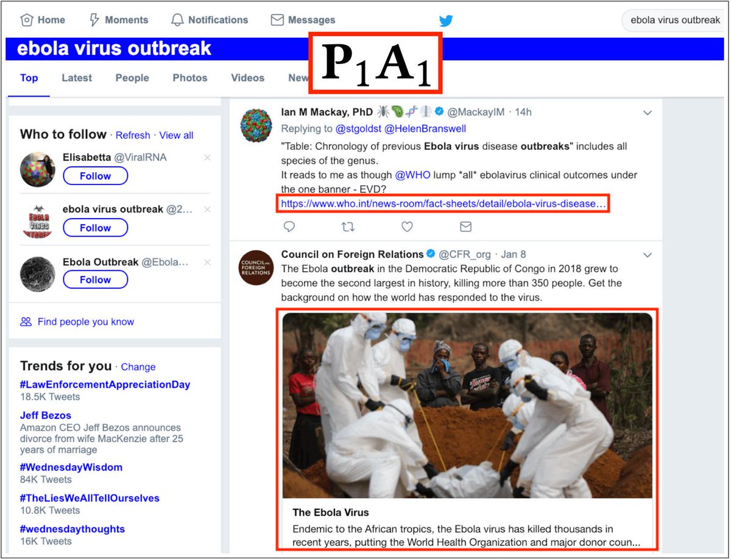The image size is (731, 560).
Task: Change the Trends for you settings
Action: click(x=138, y=367)
